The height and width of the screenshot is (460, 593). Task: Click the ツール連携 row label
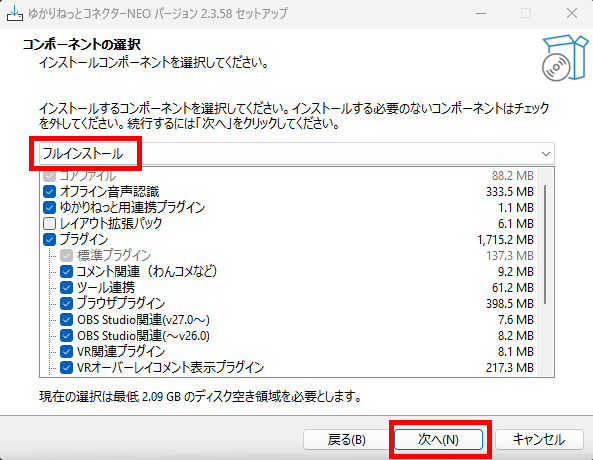[x=106, y=288]
